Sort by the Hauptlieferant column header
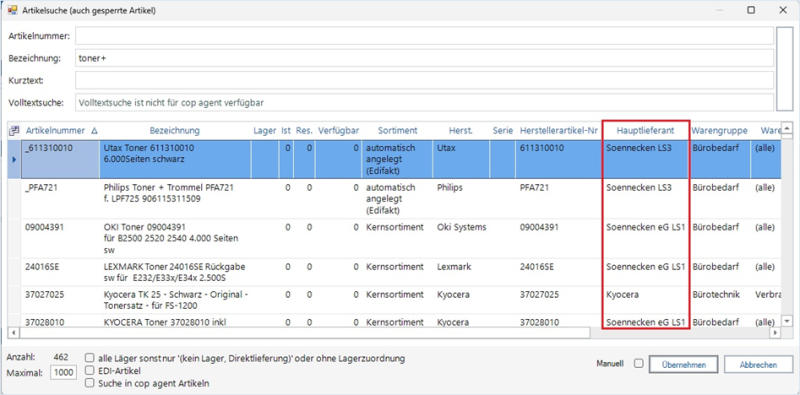The image size is (800, 395). 645,131
